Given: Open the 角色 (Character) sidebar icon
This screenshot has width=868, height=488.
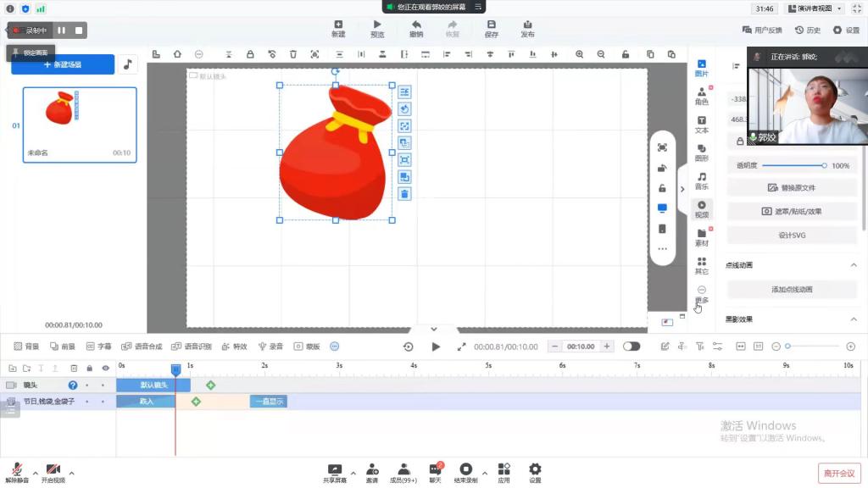Looking at the screenshot, I should (x=702, y=96).
